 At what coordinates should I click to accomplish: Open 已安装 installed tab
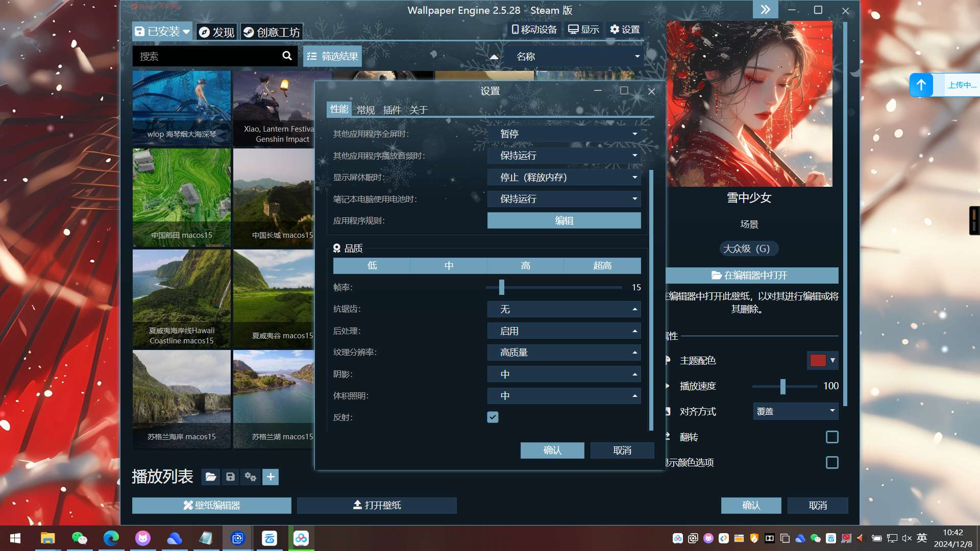(x=162, y=32)
